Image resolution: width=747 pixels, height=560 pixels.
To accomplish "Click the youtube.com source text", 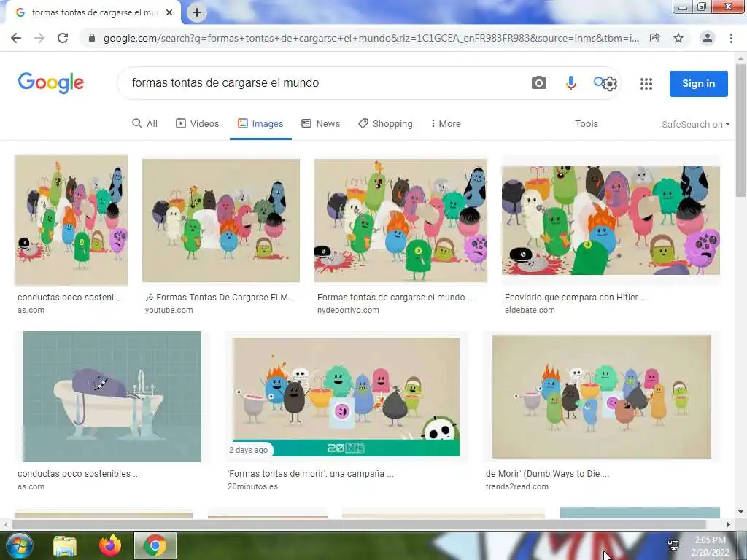I will [169, 310].
